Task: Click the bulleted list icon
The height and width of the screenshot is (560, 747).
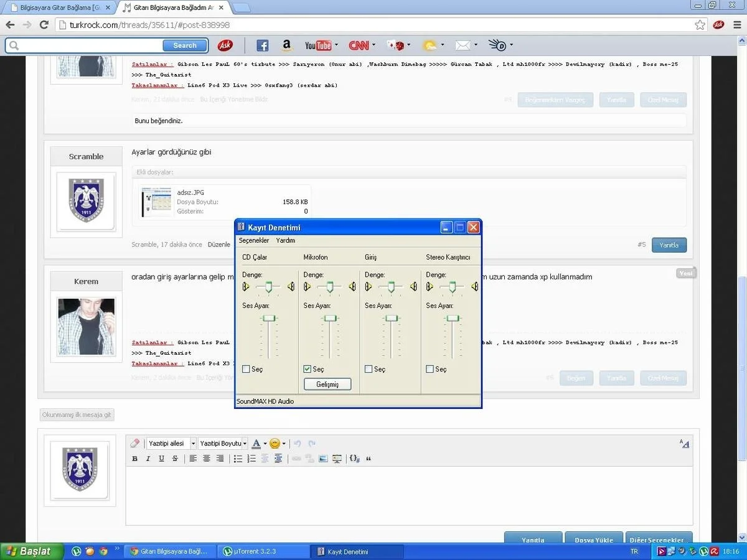Action: click(238, 459)
